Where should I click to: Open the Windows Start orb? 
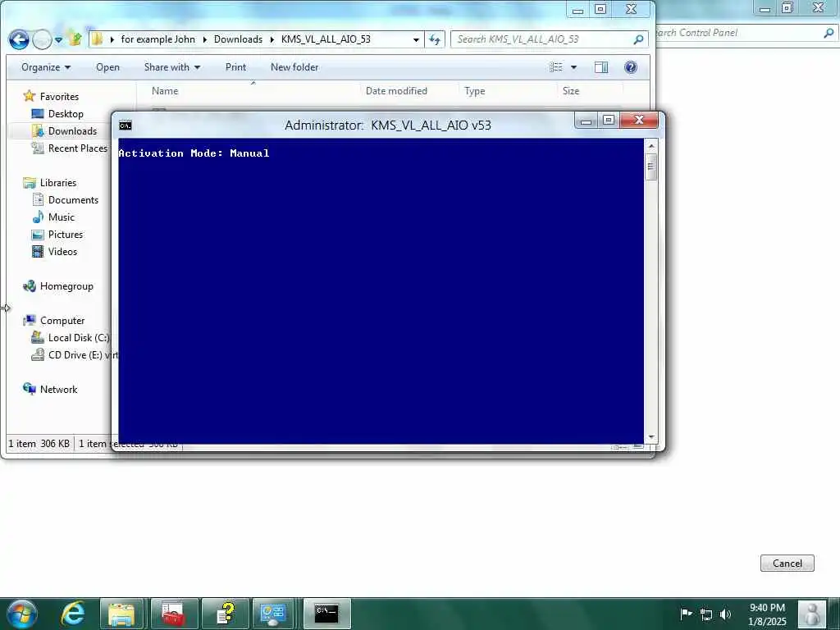click(x=21, y=614)
